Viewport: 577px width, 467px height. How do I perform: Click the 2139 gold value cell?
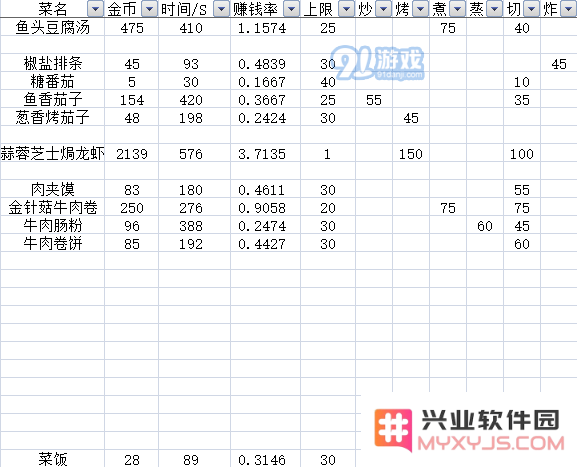click(x=132, y=153)
